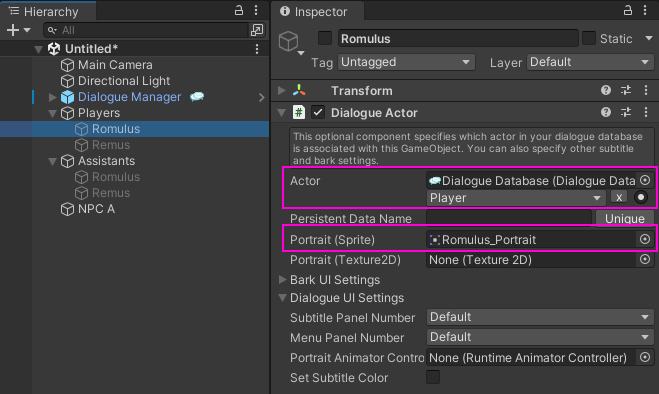Viewport: 659px width, 394px height.
Task: Open Transform component three-dot menu
Action: coord(646,90)
